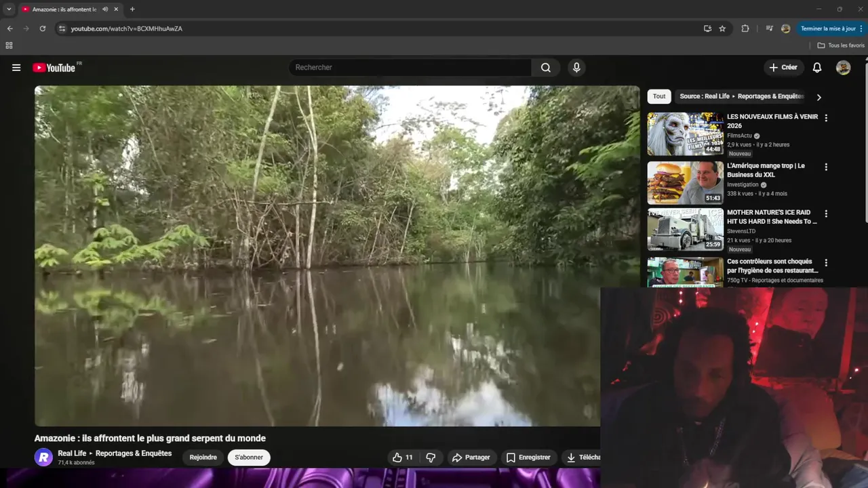Reload the page
Image resolution: width=868 pixels, height=488 pixels.
(x=42, y=28)
